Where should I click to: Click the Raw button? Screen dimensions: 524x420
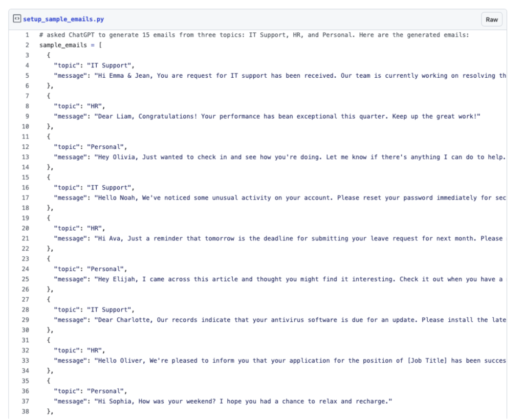(491, 19)
